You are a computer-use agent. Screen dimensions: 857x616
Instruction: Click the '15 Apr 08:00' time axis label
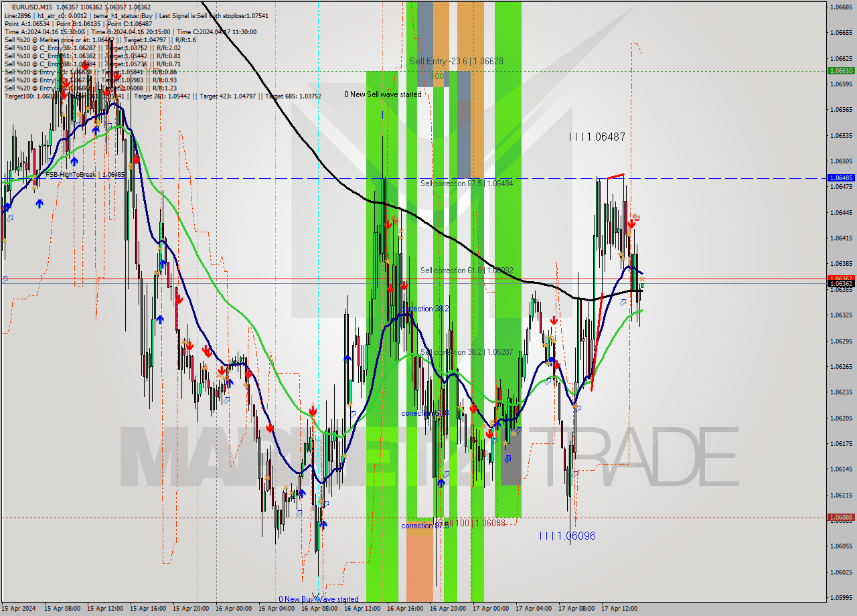(x=62, y=609)
